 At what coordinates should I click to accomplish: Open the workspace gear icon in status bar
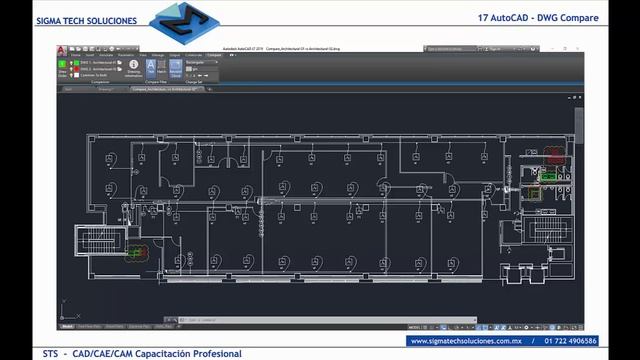526,327
